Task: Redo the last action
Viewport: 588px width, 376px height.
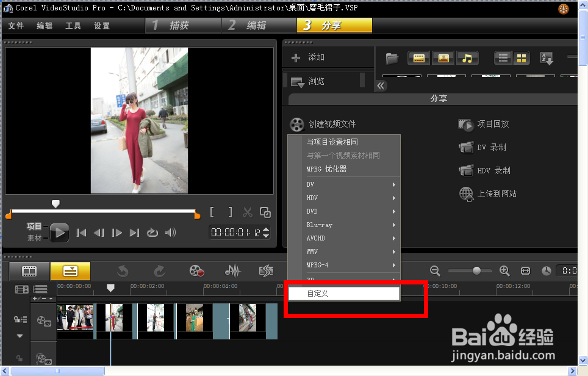Action: 159,271
